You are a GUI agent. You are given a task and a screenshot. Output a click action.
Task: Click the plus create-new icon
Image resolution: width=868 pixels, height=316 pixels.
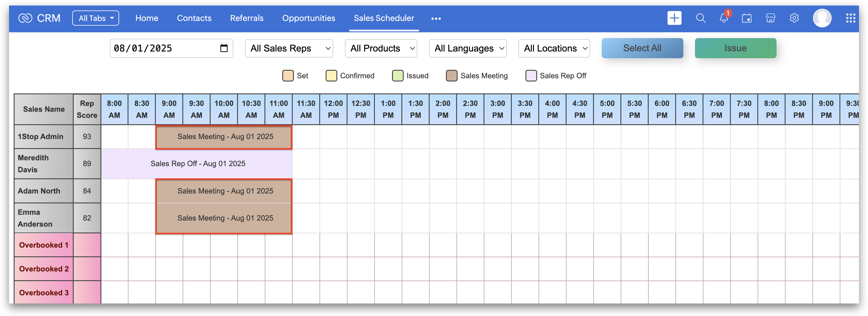(674, 18)
